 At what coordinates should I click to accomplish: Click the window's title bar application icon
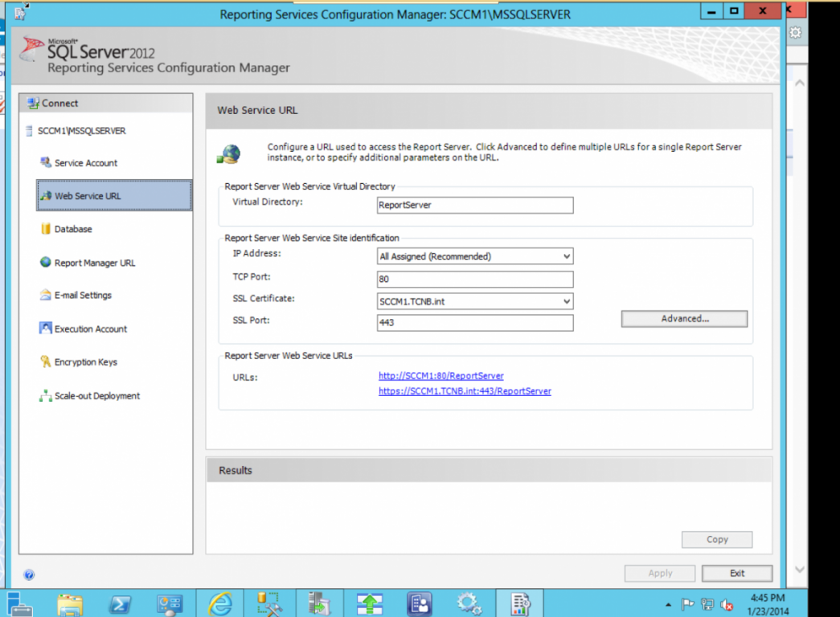tap(20, 13)
